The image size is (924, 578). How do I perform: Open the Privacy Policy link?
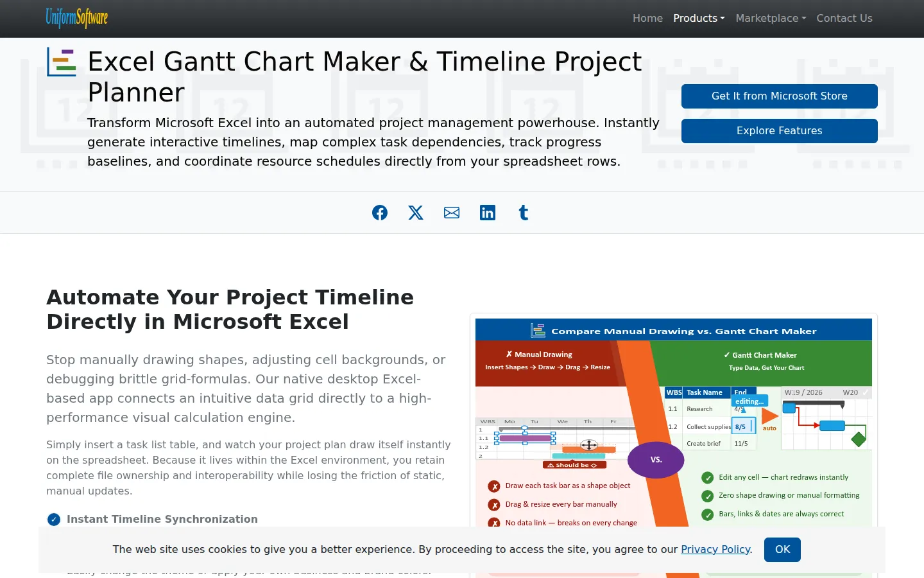(x=715, y=549)
